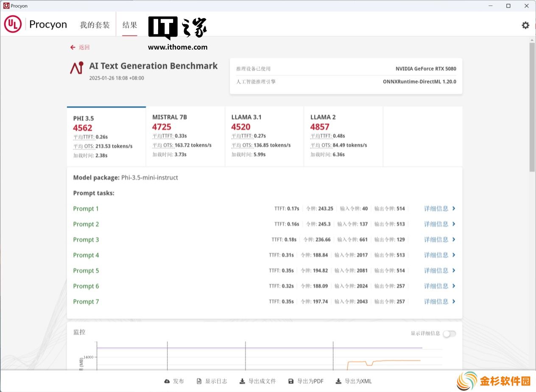Click the Prompt 1 label
Viewport: 536px width, 392px height.
click(86, 208)
